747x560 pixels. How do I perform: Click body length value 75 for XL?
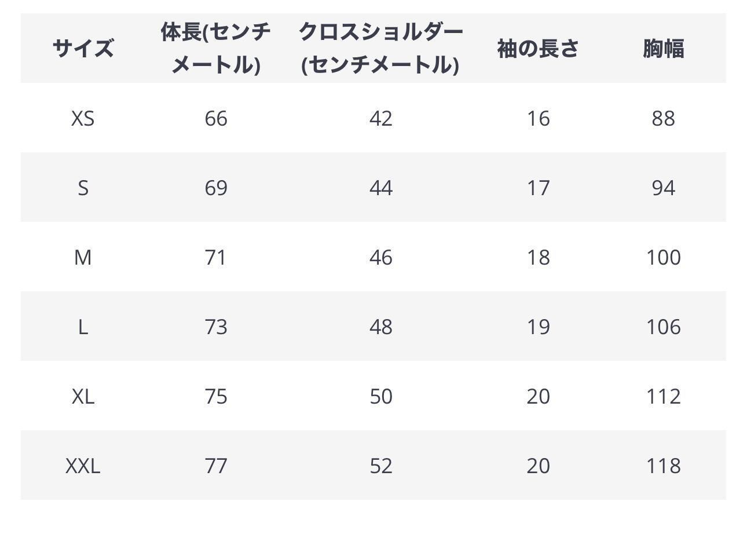click(x=215, y=396)
